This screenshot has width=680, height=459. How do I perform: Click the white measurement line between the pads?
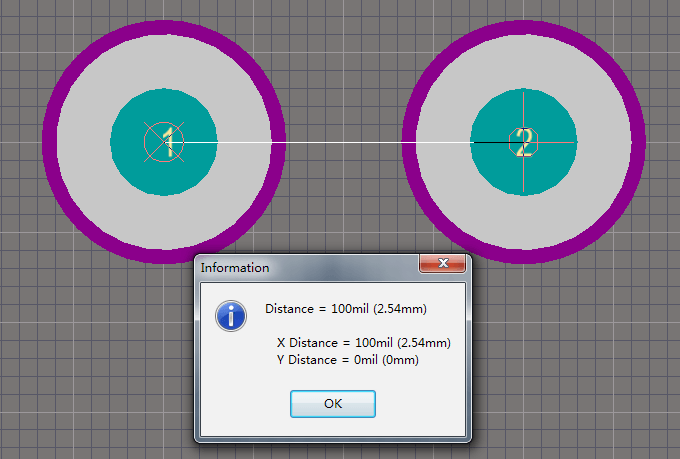click(x=340, y=142)
